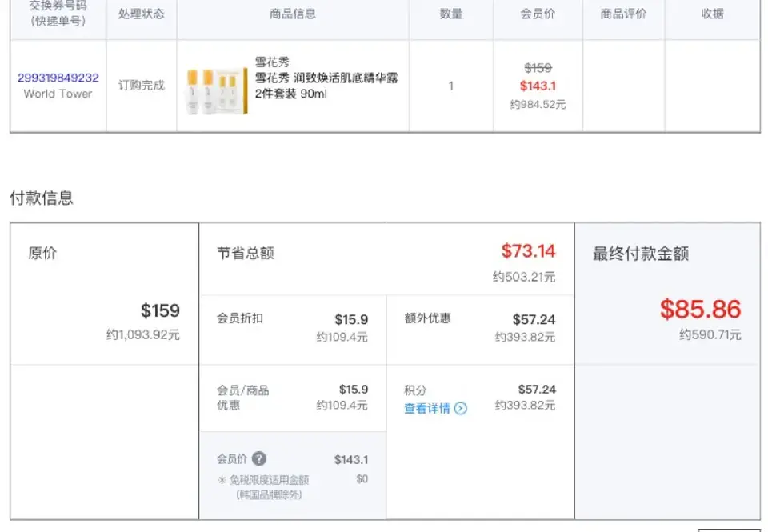The image size is (768, 532).
Task: Click the 付款信息 section heading
Action: [42, 198]
